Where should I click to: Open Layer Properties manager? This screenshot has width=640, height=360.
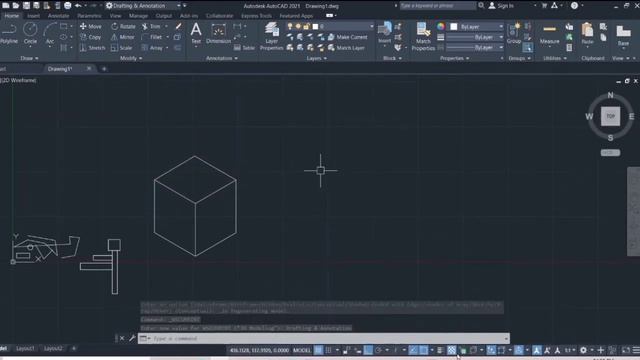pyautogui.click(x=271, y=36)
